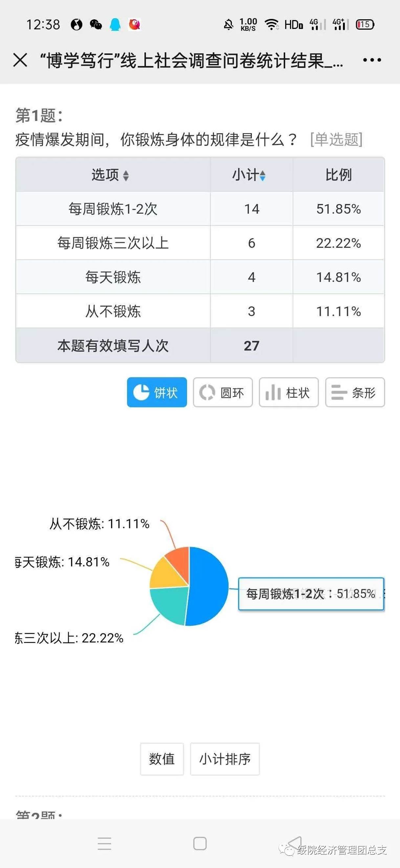Switch chart to 条形 horizontal bars
Image resolution: width=400 pixels, height=868 pixels.
(x=355, y=392)
